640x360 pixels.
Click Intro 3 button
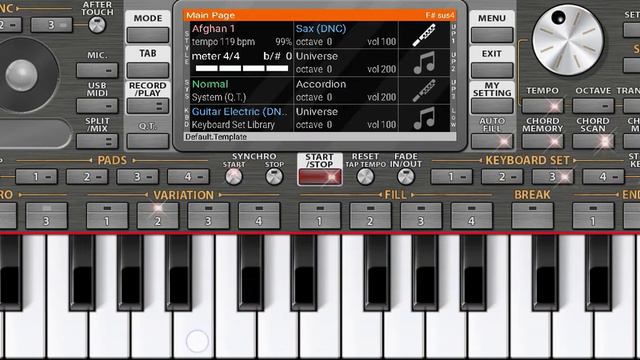pyautogui.click(x=47, y=216)
